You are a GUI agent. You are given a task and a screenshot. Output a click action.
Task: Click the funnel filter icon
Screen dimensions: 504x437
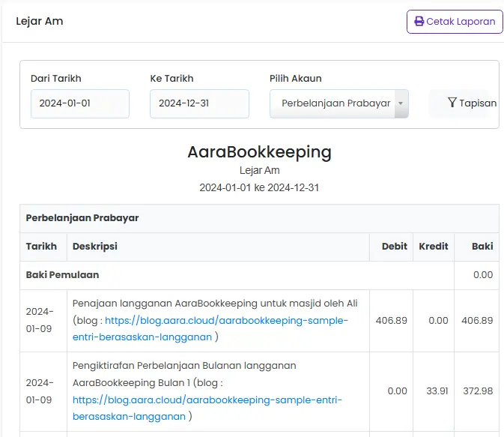tap(452, 103)
